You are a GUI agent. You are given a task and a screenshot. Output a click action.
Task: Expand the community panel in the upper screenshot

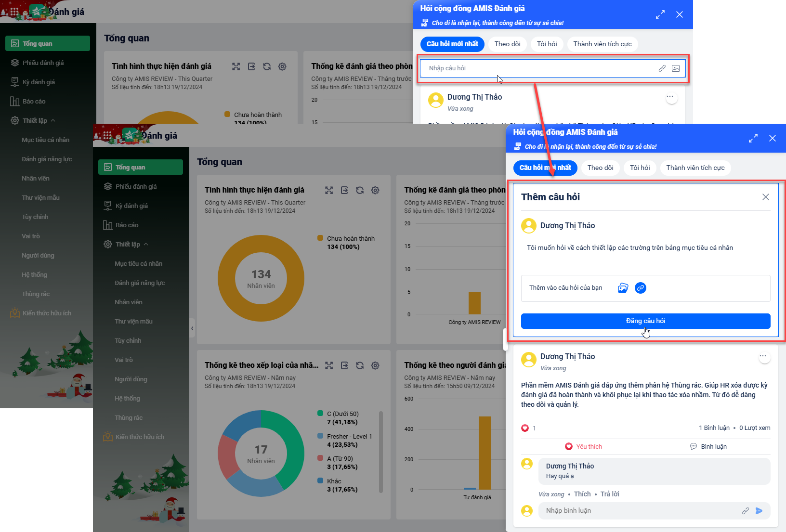tap(660, 14)
